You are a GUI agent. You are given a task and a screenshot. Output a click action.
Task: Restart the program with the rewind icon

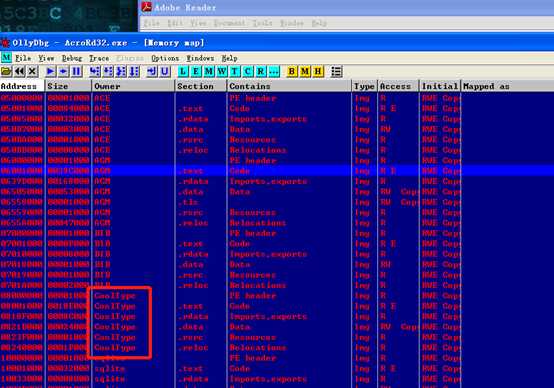(19, 72)
